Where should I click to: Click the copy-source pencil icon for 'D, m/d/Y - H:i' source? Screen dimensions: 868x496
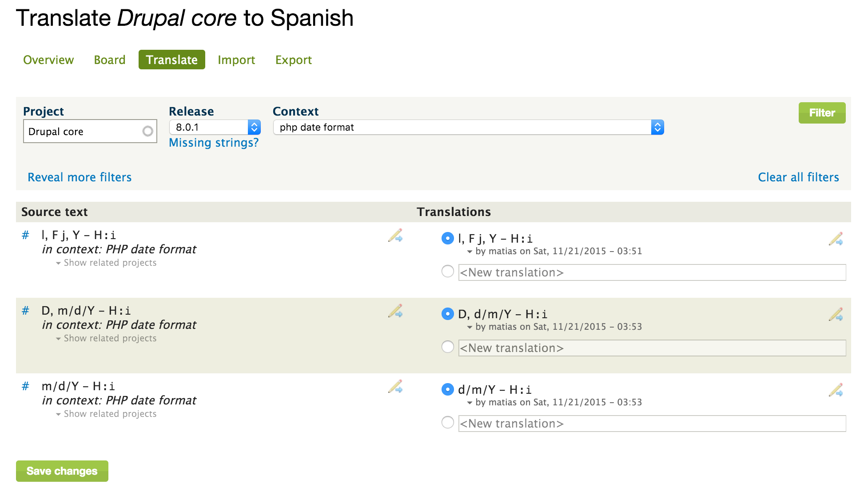[395, 311]
